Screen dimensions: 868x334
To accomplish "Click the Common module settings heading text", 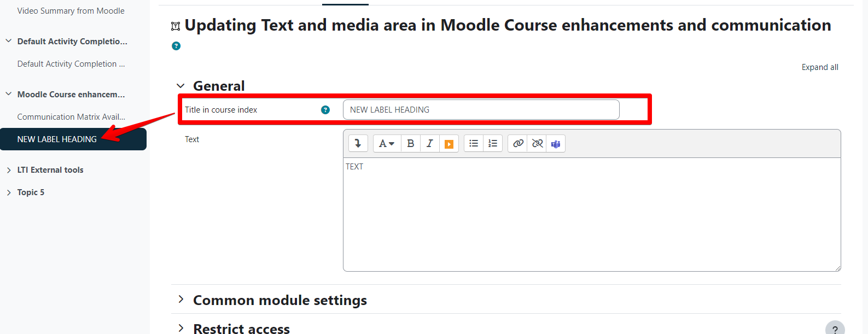I will pos(280,300).
